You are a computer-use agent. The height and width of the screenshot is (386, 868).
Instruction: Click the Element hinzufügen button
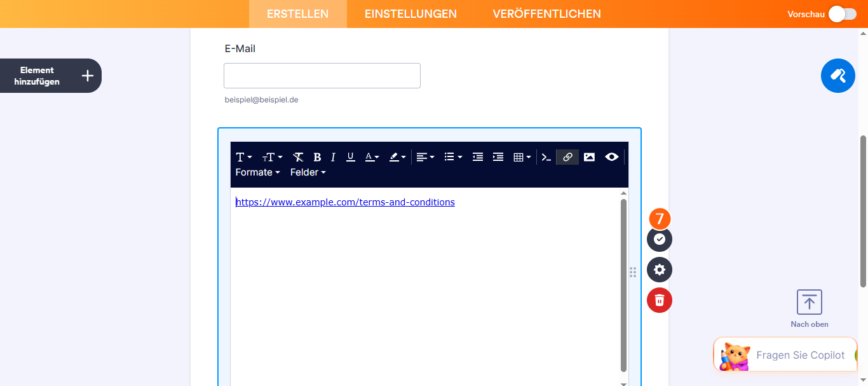51,76
